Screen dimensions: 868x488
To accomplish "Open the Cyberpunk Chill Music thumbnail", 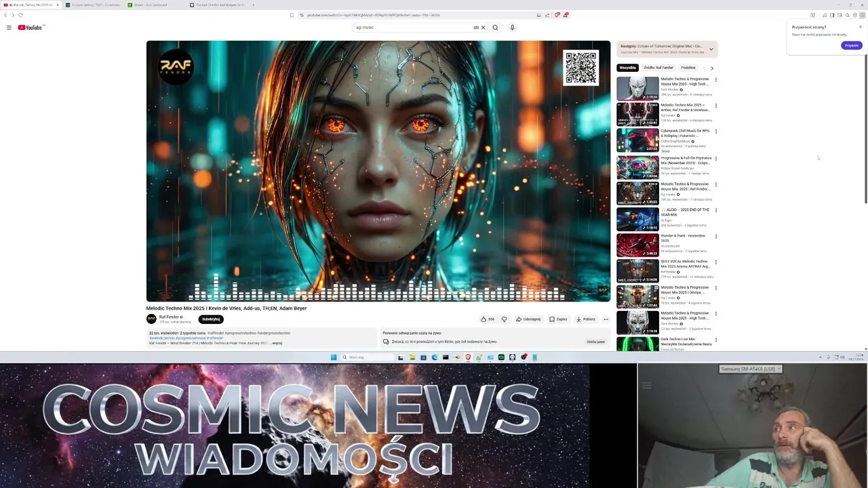I will click(637, 140).
